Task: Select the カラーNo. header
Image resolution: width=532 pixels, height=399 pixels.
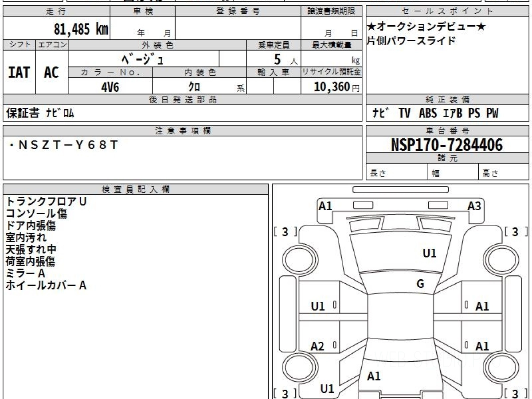Action: click(x=110, y=72)
